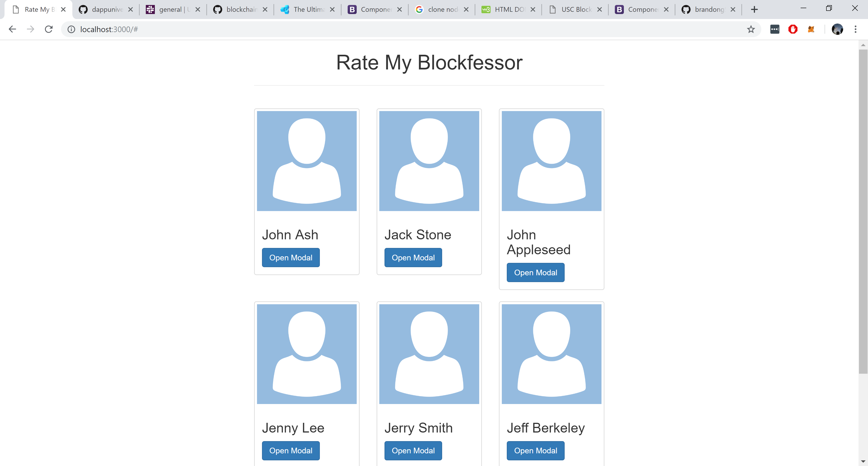The height and width of the screenshot is (466, 868).
Task: Click the localhost address bar
Action: 404,29
